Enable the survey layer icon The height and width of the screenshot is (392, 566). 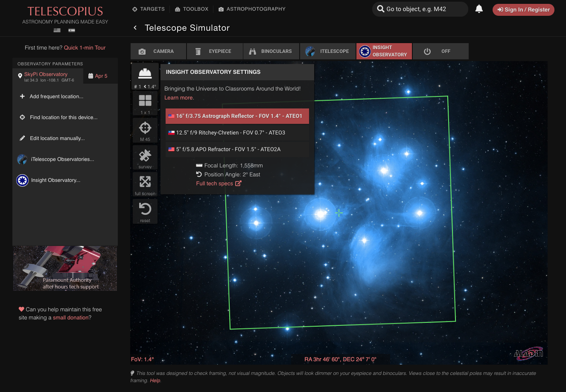pos(145,157)
